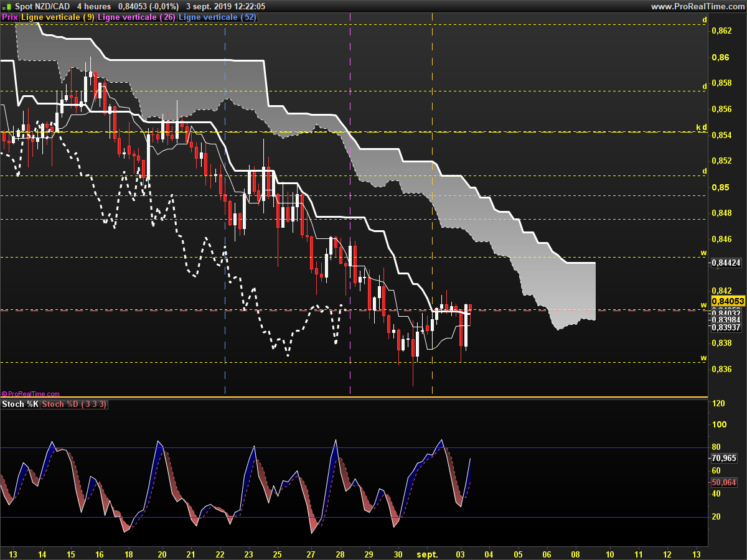Click the '03' date label on time axis
Screen dimensions: 747x560
tap(459, 554)
